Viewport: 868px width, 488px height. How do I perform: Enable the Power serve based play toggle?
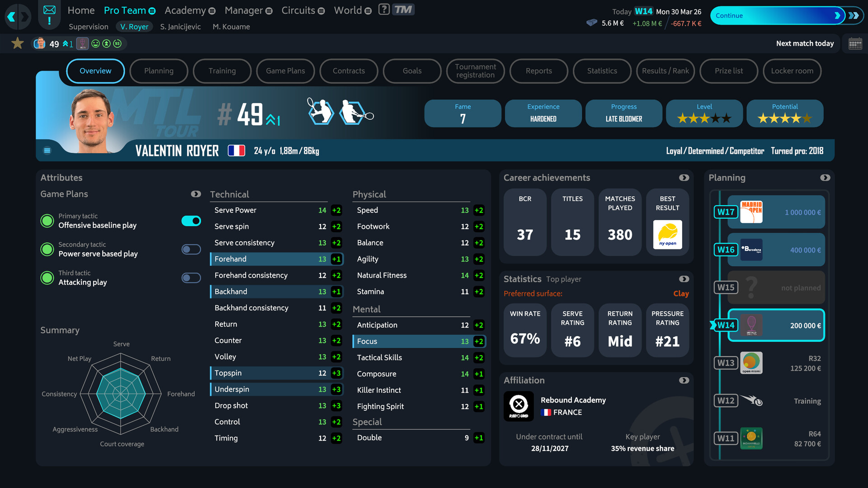tap(191, 249)
